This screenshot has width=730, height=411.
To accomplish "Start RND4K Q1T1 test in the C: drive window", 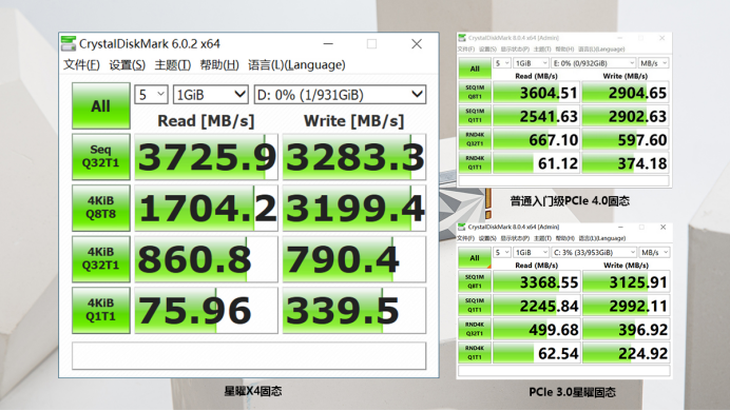I will (474, 353).
